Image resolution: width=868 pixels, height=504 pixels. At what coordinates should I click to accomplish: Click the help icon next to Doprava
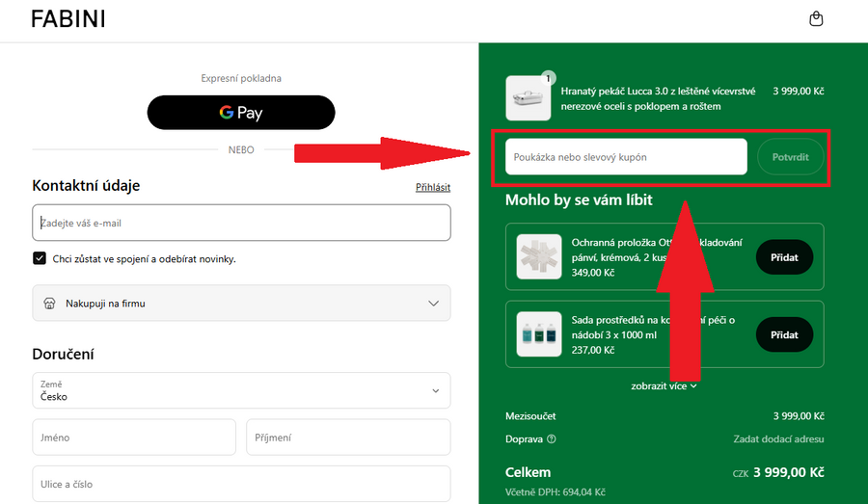click(x=552, y=439)
